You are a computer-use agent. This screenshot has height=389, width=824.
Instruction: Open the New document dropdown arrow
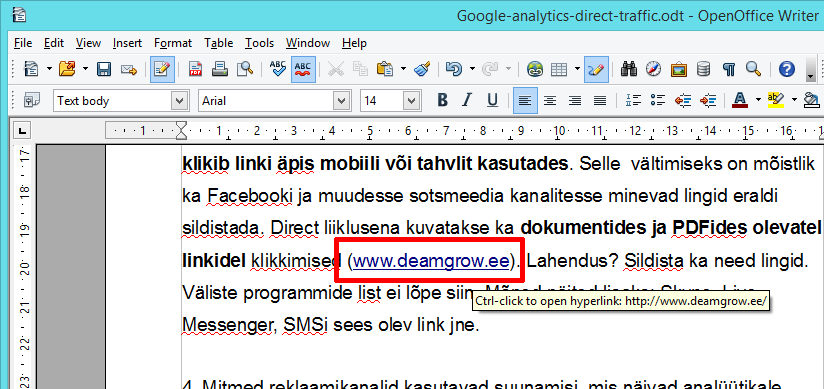tap(49, 69)
